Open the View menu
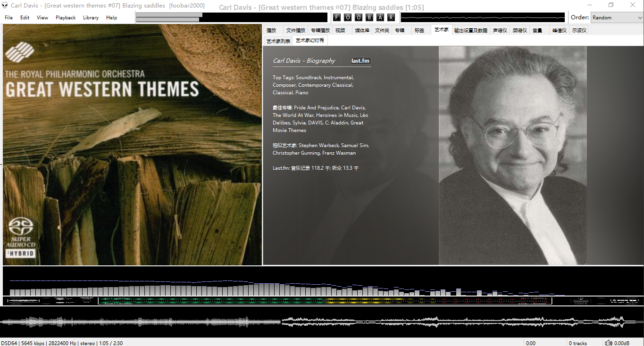This screenshot has width=644, height=346. (x=42, y=17)
